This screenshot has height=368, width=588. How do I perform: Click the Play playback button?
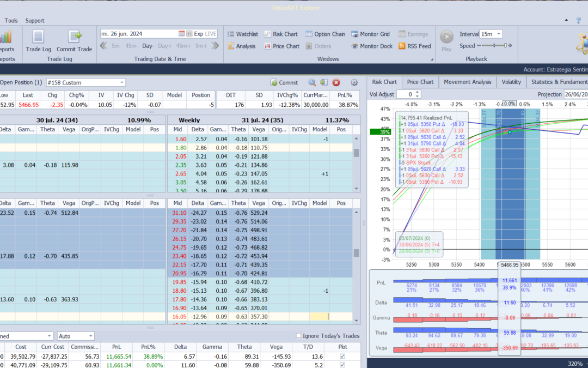pos(446,40)
